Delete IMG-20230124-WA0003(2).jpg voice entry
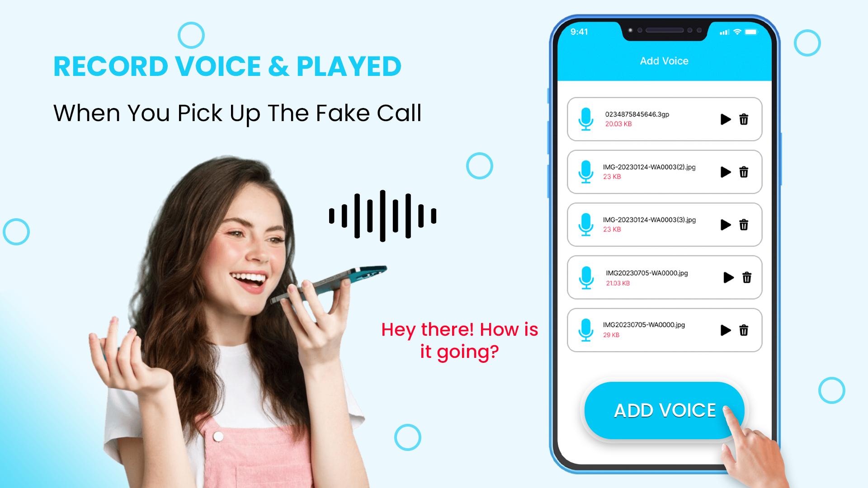The height and width of the screenshot is (488, 868). pos(745,172)
